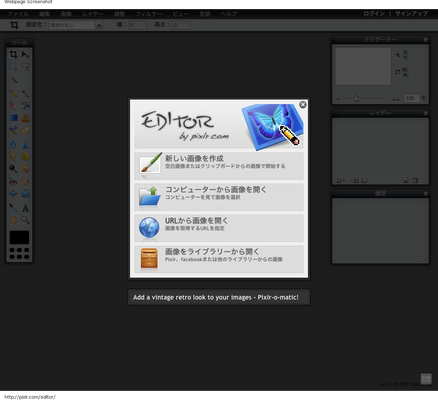Open the フィルター menu
The image size is (438, 400).
coord(149,14)
